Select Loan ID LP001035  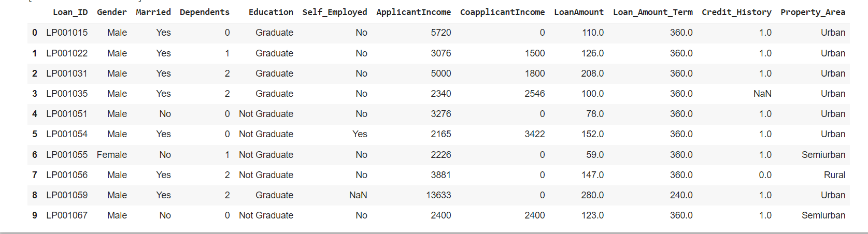(x=67, y=94)
